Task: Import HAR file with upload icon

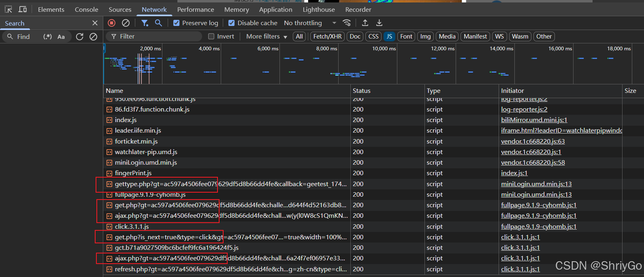Action: tap(365, 23)
